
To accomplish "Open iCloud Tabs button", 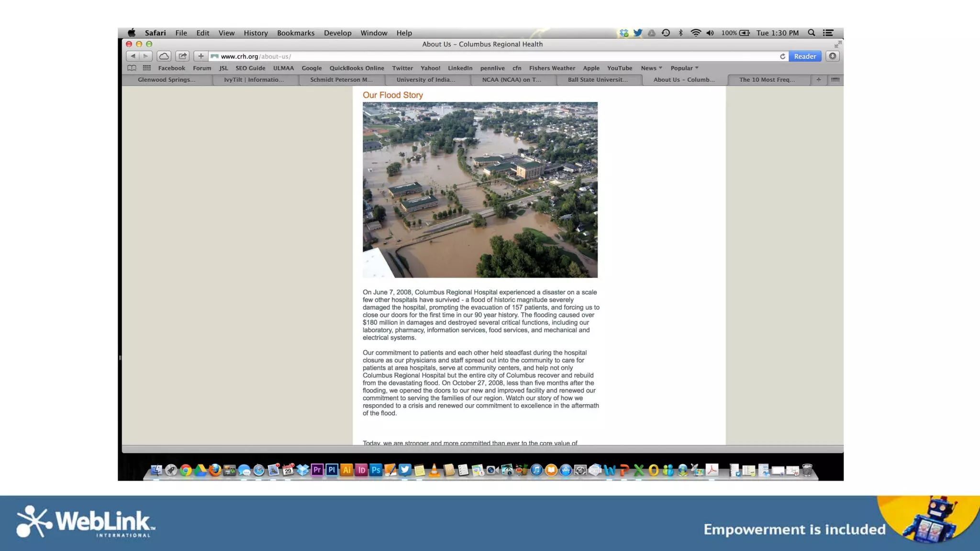I will tap(164, 56).
